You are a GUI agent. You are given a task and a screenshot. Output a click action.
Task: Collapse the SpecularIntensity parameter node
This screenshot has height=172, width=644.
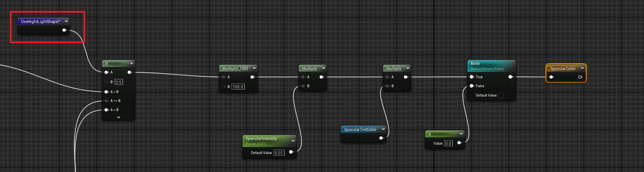pyautogui.click(x=293, y=141)
